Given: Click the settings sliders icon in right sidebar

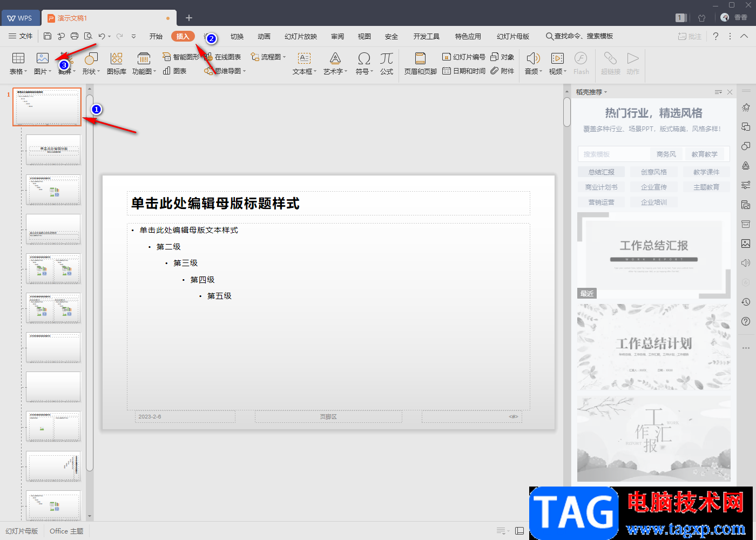Looking at the screenshot, I should (746, 185).
